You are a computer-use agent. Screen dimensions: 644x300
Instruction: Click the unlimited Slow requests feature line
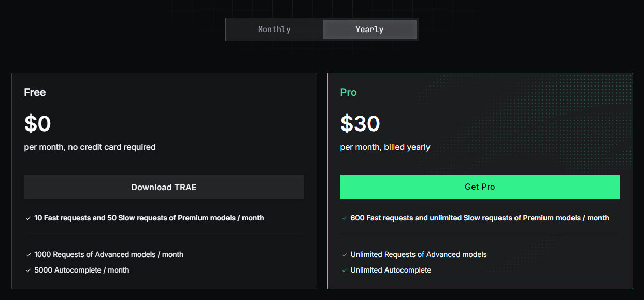click(x=479, y=218)
